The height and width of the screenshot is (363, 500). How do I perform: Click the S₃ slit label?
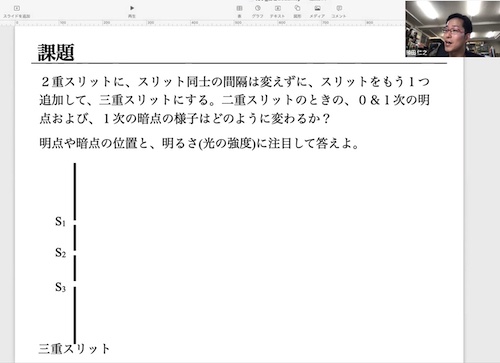[x=60, y=287]
